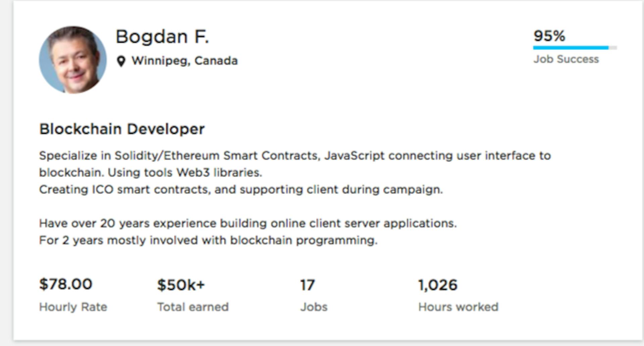Click the 20 years experience sentence
644x346 pixels.
point(248,223)
